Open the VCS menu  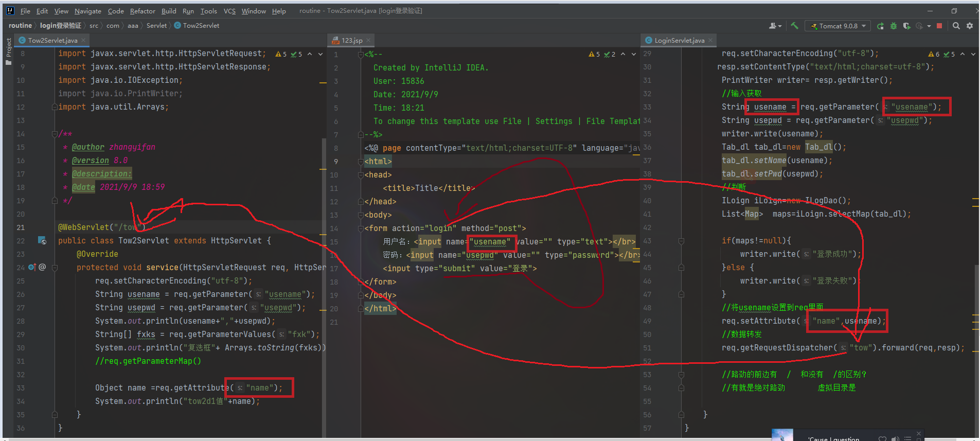229,11
